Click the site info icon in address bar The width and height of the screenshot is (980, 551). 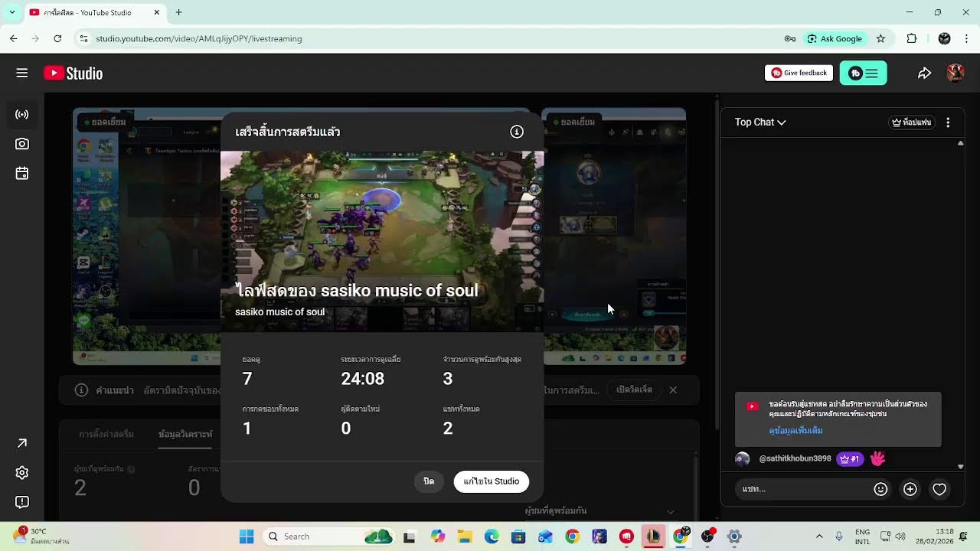pos(84,38)
